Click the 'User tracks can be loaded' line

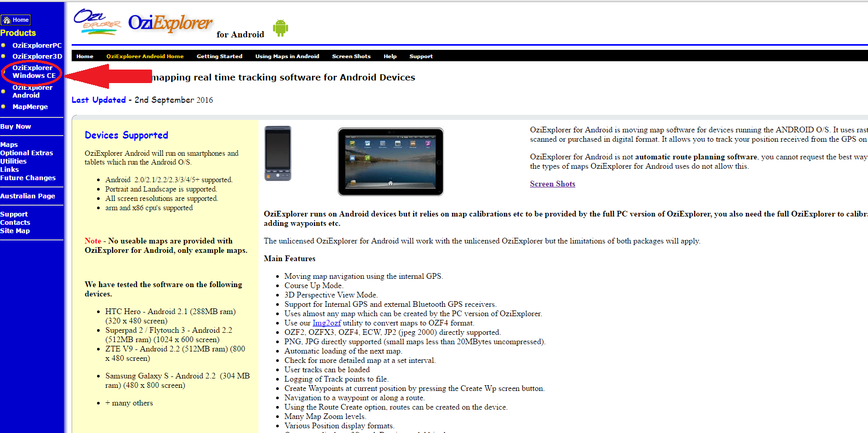(327, 370)
